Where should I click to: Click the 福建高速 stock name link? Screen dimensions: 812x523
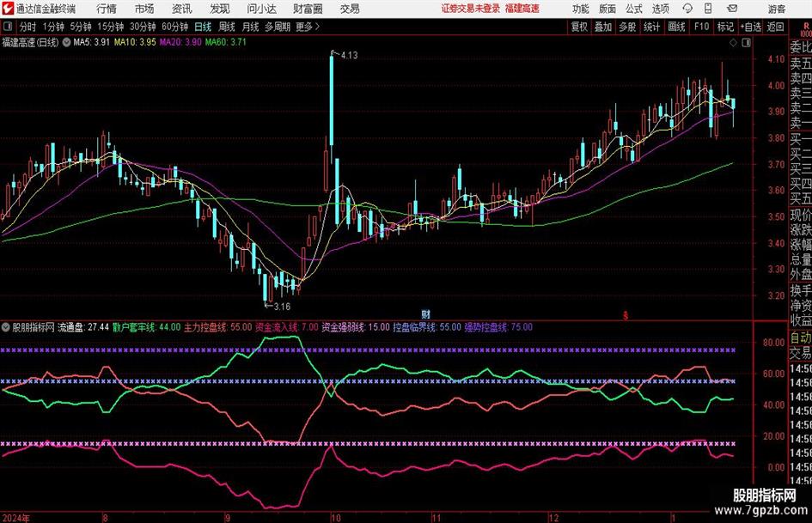522,9
